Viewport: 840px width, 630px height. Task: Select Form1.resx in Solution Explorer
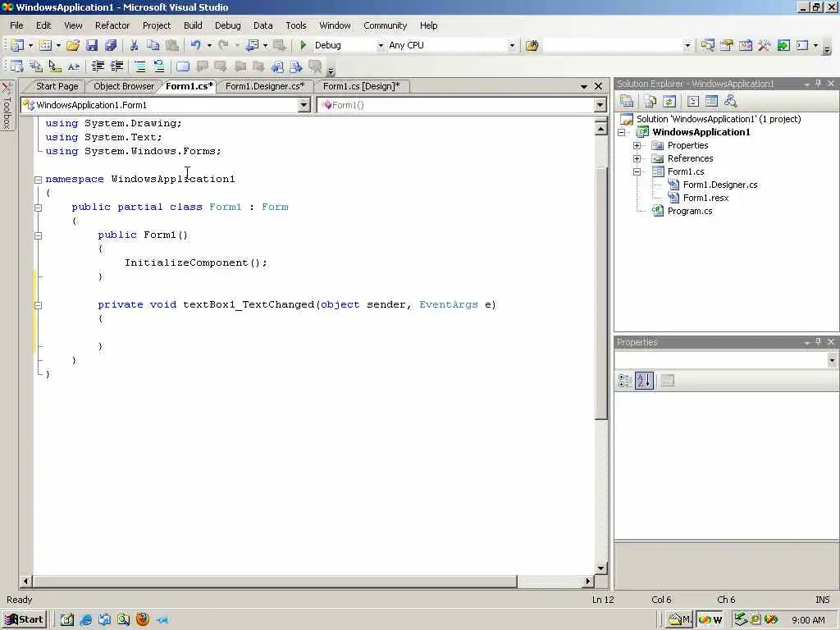pos(705,198)
